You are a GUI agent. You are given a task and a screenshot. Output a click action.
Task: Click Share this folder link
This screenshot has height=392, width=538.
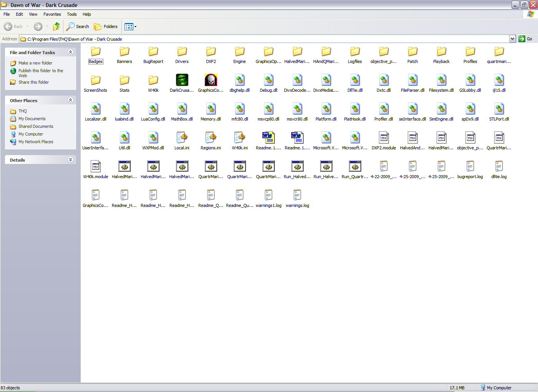tap(34, 82)
